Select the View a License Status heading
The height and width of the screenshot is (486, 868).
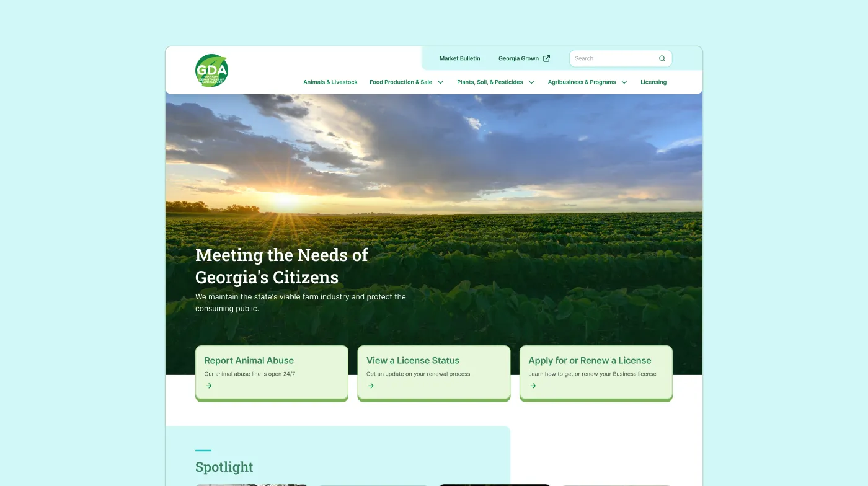click(x=412, y=360)
